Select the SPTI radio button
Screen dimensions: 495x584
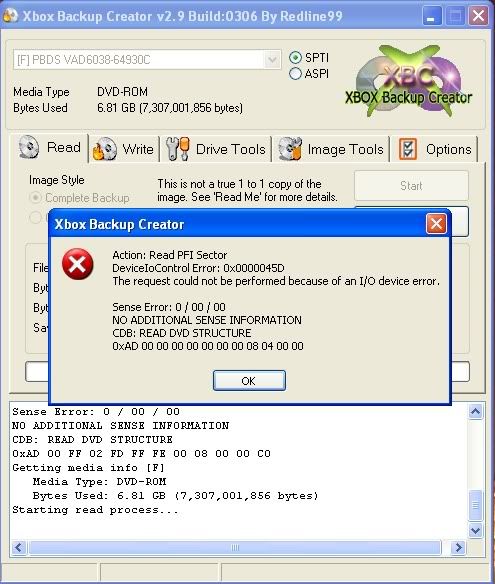click(295, 58)
